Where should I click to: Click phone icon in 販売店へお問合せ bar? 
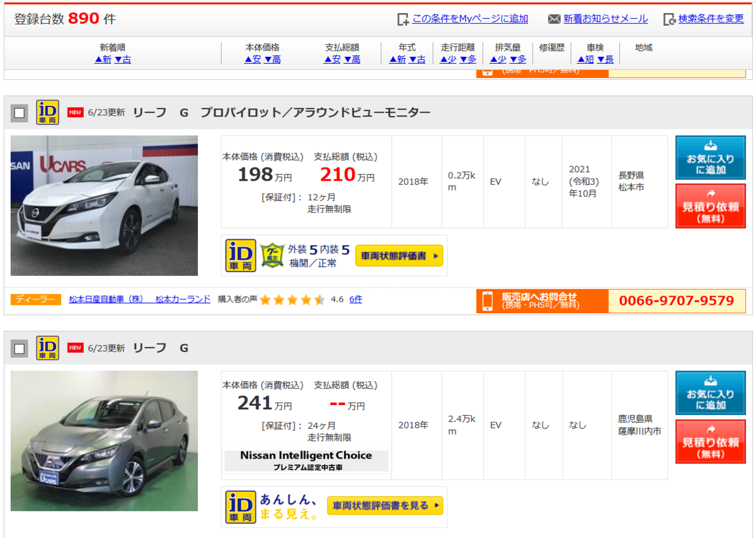(488, 301)
